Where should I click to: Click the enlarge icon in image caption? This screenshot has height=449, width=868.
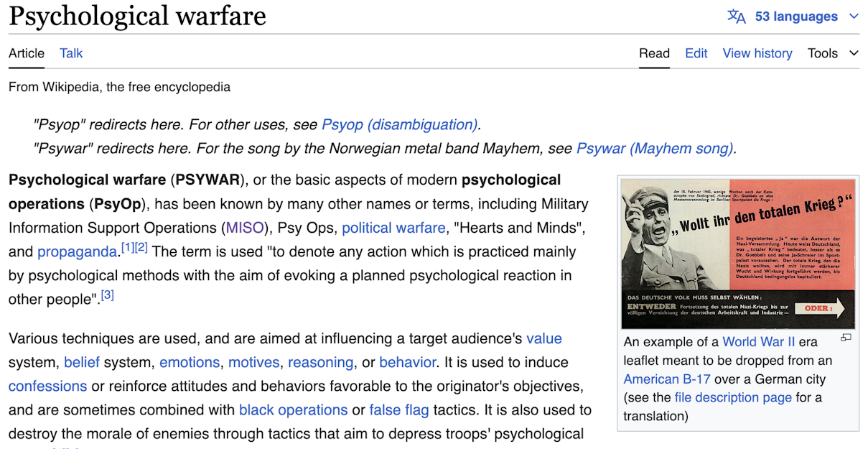click(846, 338)
